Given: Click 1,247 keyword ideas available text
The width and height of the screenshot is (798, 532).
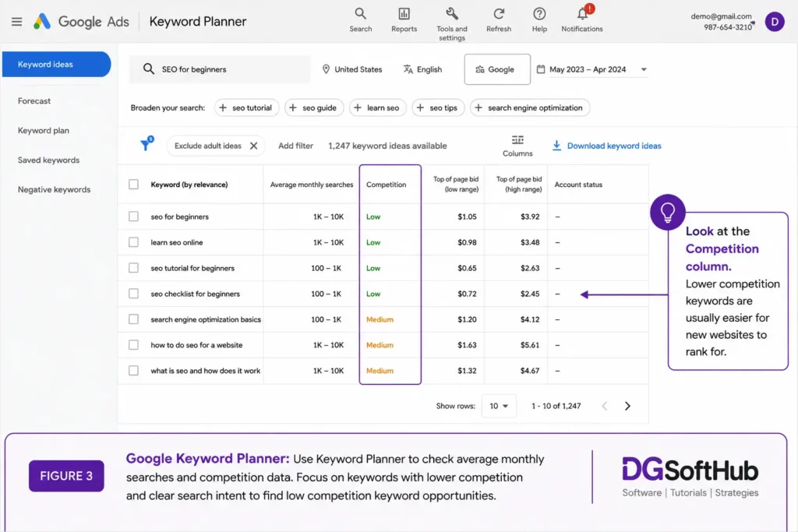Looking at the screenshot, I should pyautogui.click(x=387, y=146).
